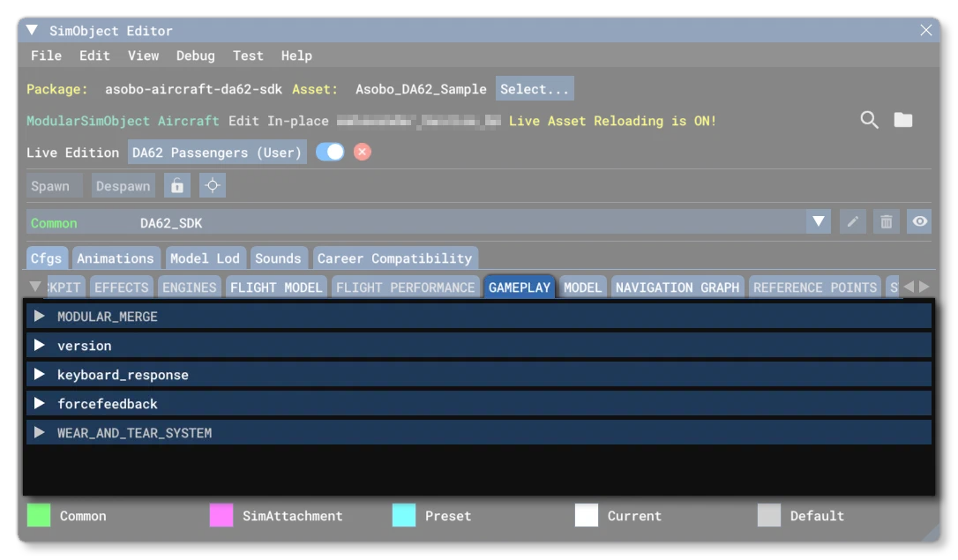
Task: Select the MODEL cfg tab
Action: (582, 287)
